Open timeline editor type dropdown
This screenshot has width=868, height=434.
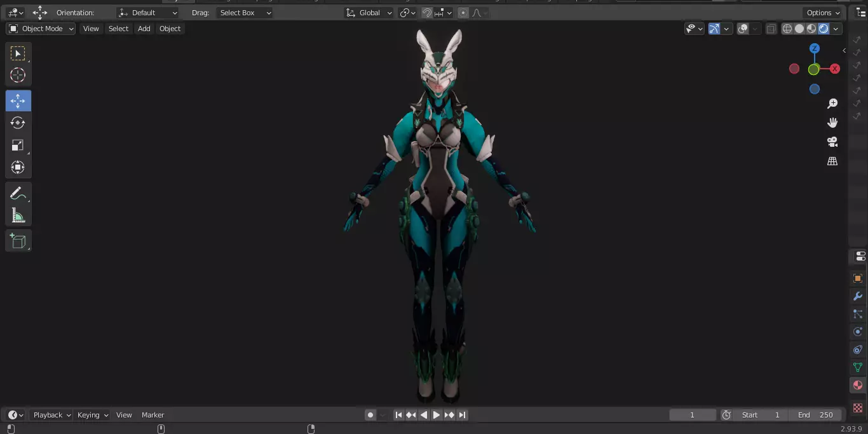click(x=16, y=415)
